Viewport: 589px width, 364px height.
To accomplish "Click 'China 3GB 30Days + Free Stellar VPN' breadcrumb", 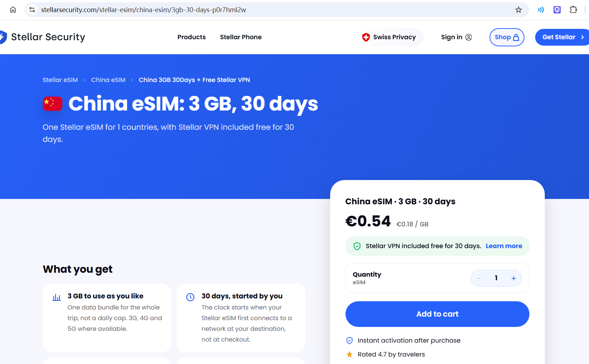I will pos(194,80).
